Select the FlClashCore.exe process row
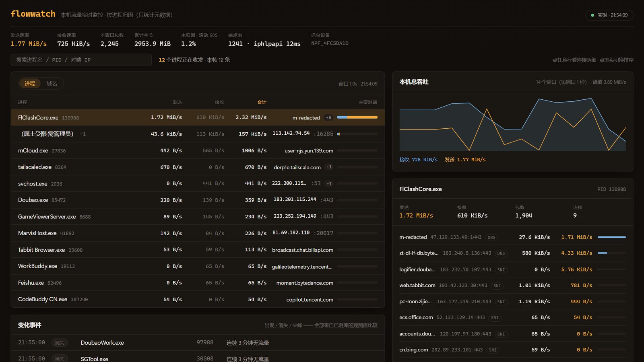This screenshot has width=644, height=362. click(198, 117)
